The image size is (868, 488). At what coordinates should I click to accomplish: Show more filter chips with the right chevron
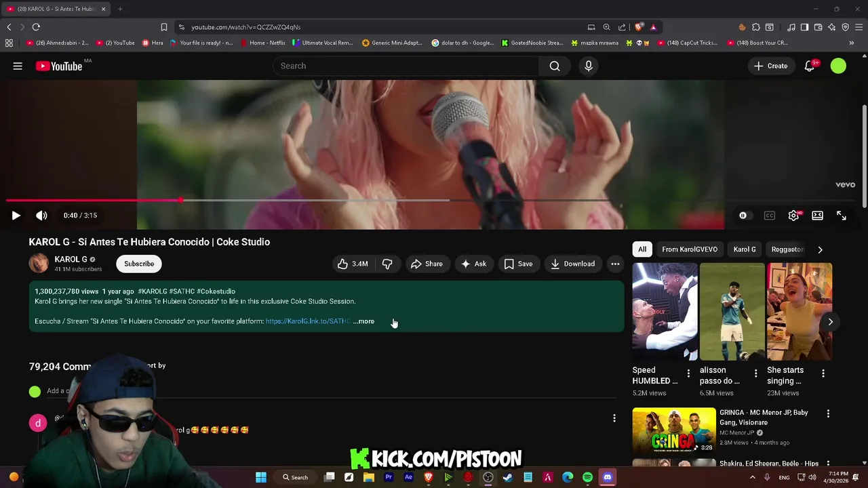[x=820, y=249]
